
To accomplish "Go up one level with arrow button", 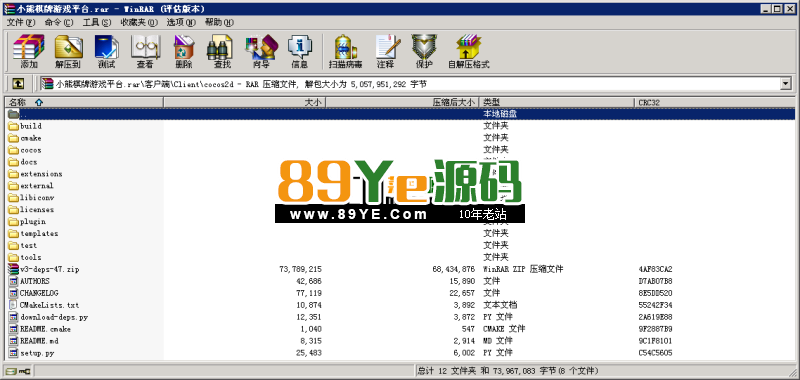I will click(18, 83).
